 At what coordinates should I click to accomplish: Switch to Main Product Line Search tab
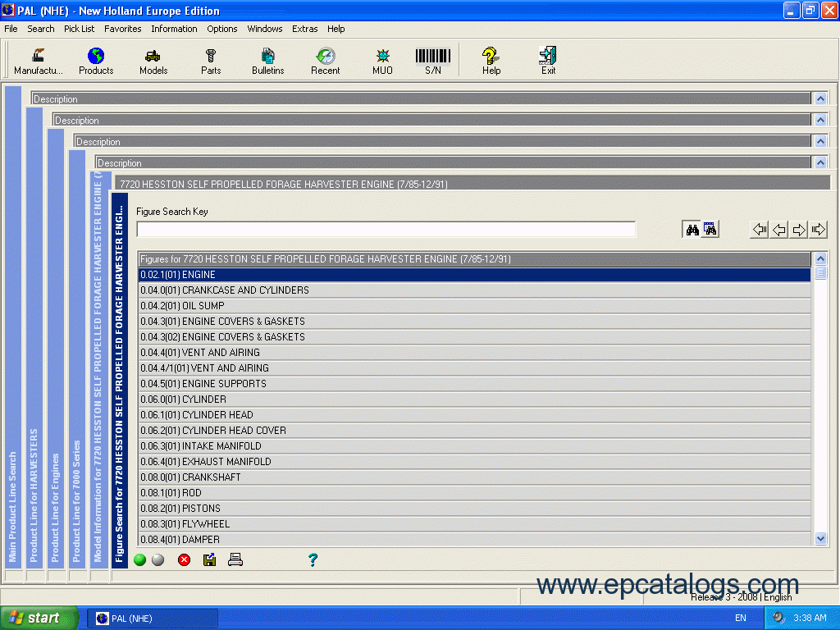tap(13, 326)
